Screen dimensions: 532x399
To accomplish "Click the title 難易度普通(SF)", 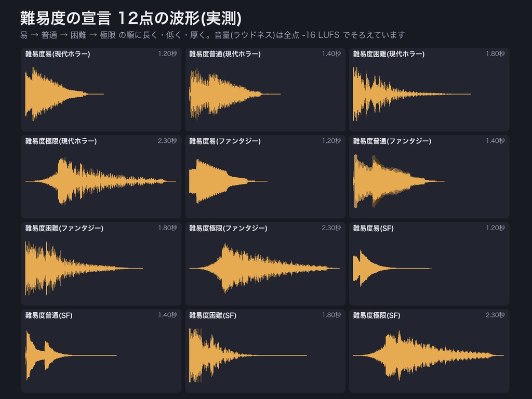I will tap(49, 315).
